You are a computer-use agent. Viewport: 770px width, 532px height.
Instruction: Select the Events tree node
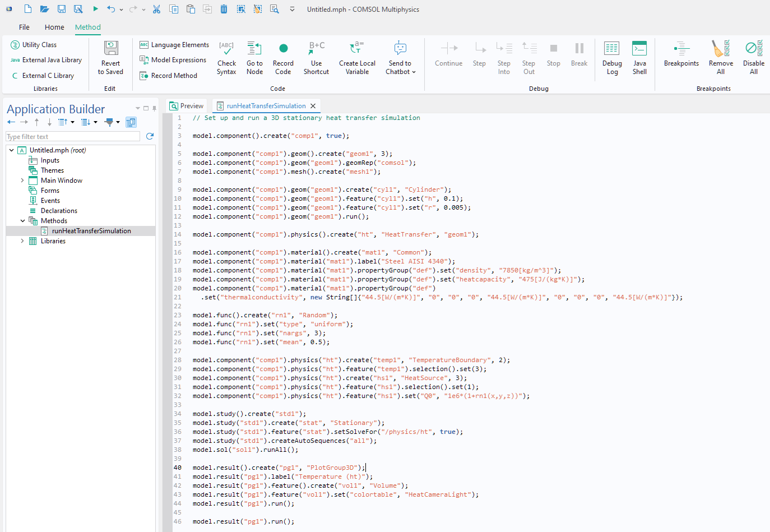(50, 201)
